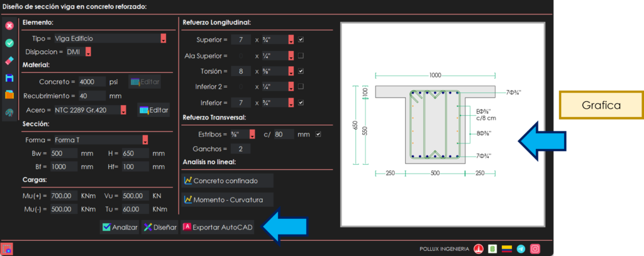Open the Telegram icon in footer

pyautogui.click(x=521, y=249)
